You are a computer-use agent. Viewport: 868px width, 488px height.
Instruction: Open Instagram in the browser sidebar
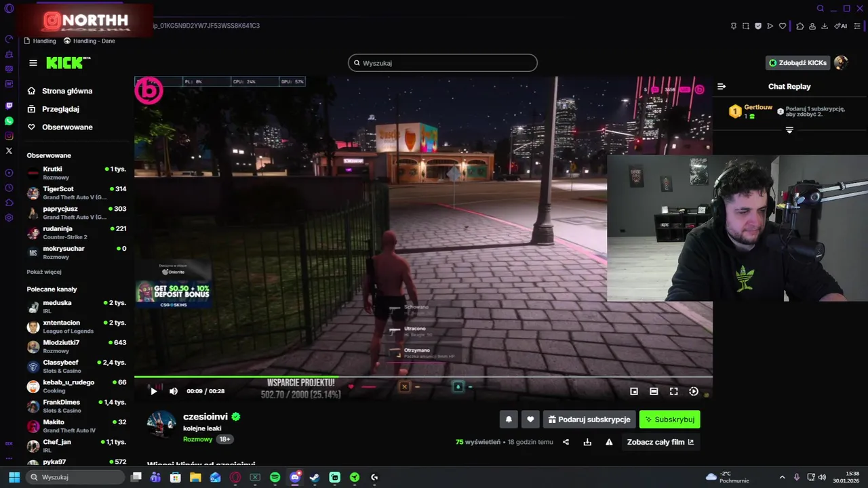9,136
